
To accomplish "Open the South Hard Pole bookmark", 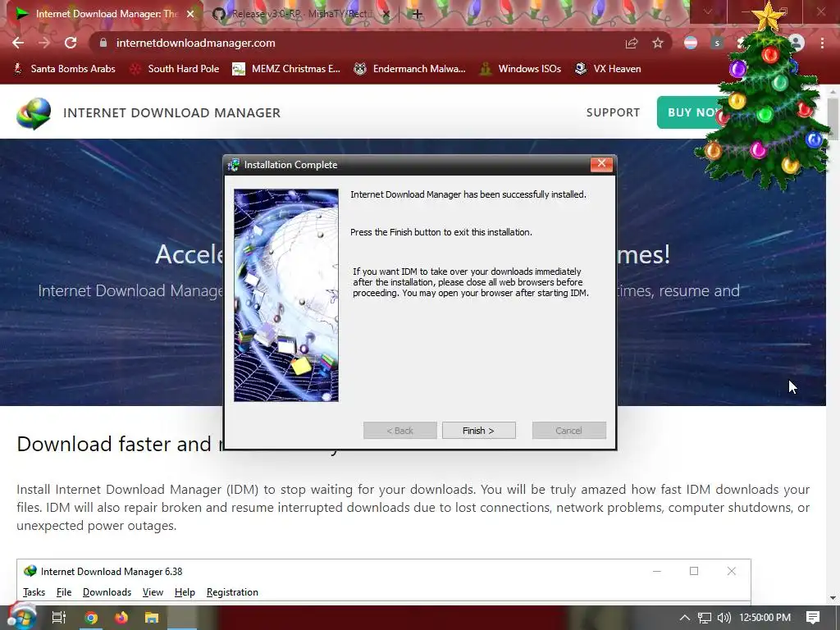I will 175,69.
